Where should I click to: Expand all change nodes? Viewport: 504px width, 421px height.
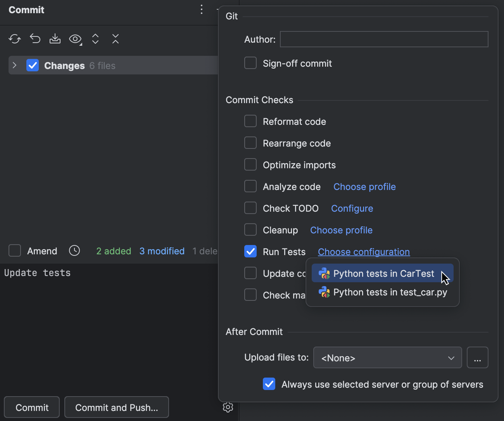click(95, 39)
